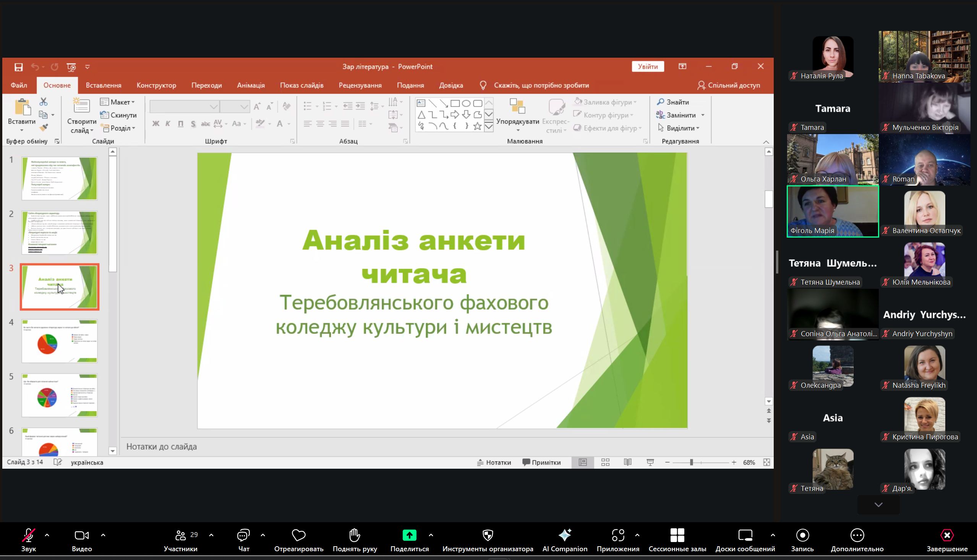Select slide 4 thumbnail with pie chart

pos(59,341)
